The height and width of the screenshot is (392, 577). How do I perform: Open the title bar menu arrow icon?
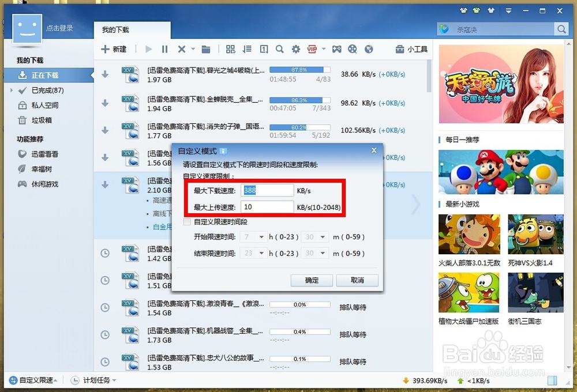click(508, 10)
